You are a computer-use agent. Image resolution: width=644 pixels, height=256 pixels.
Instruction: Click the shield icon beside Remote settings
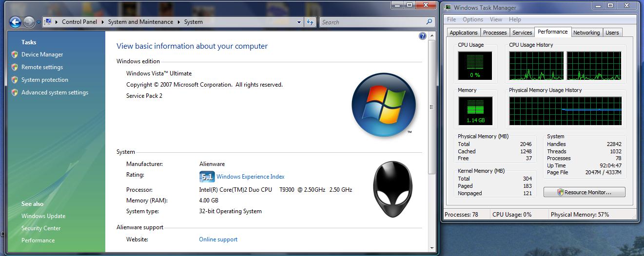click(x=15, y=67)
